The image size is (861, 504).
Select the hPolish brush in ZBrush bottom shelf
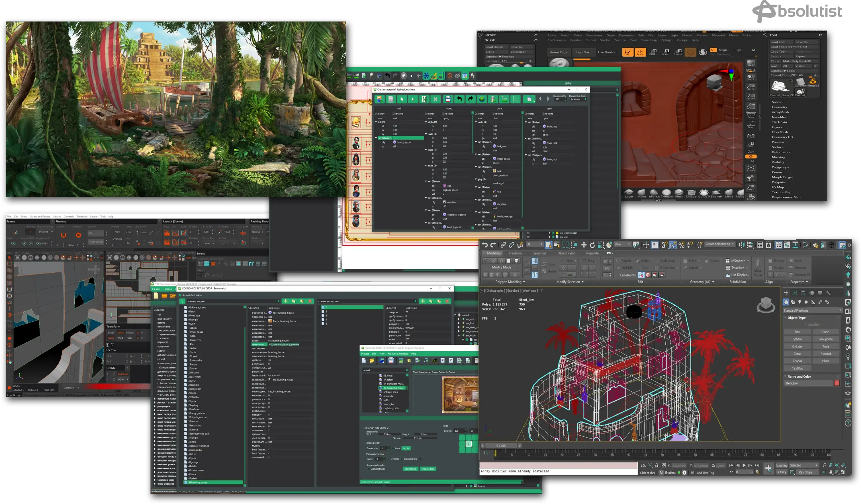654,194
